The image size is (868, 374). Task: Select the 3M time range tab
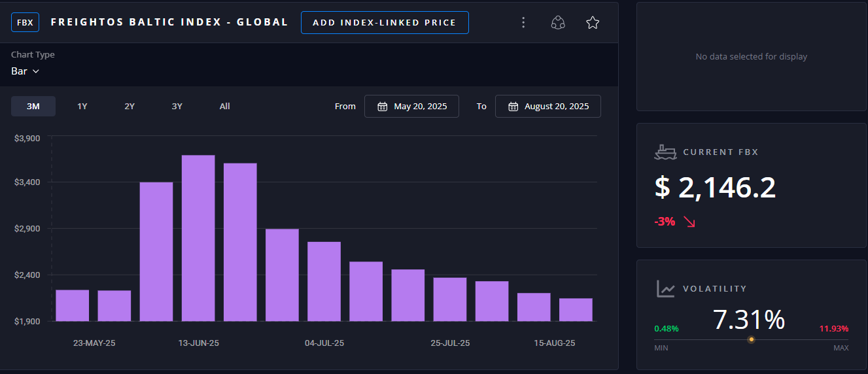click(33, 106)
